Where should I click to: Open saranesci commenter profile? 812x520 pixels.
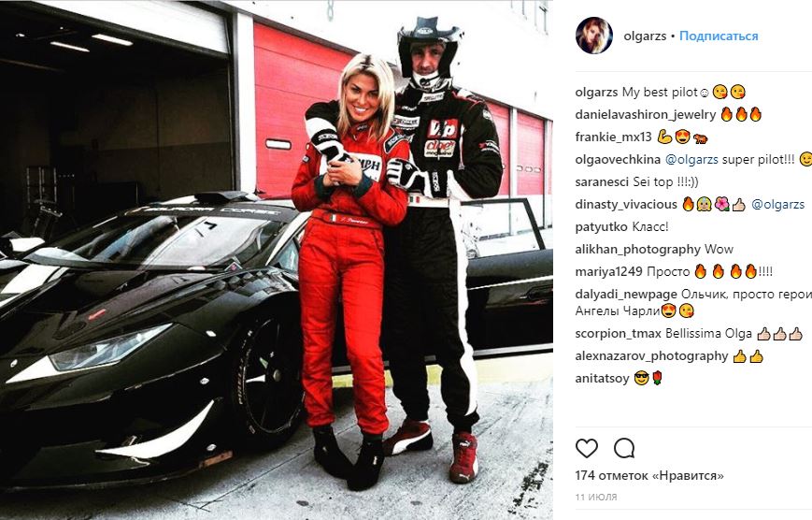[x=602, y=182]
